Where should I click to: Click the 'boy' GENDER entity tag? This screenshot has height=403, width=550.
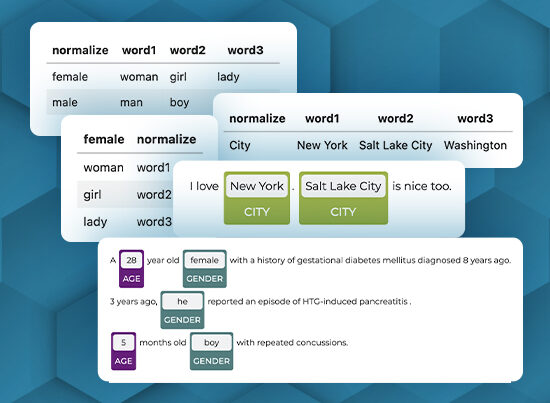click(212, 351)
